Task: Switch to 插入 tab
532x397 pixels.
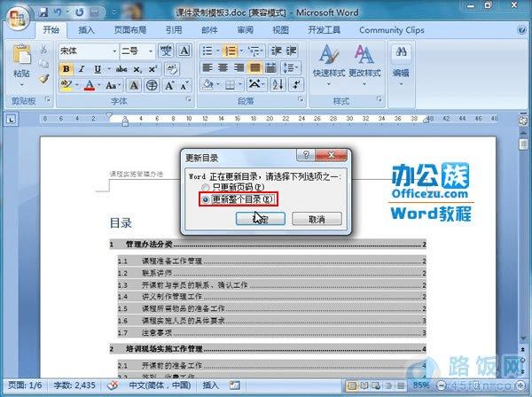Action: 87,30
